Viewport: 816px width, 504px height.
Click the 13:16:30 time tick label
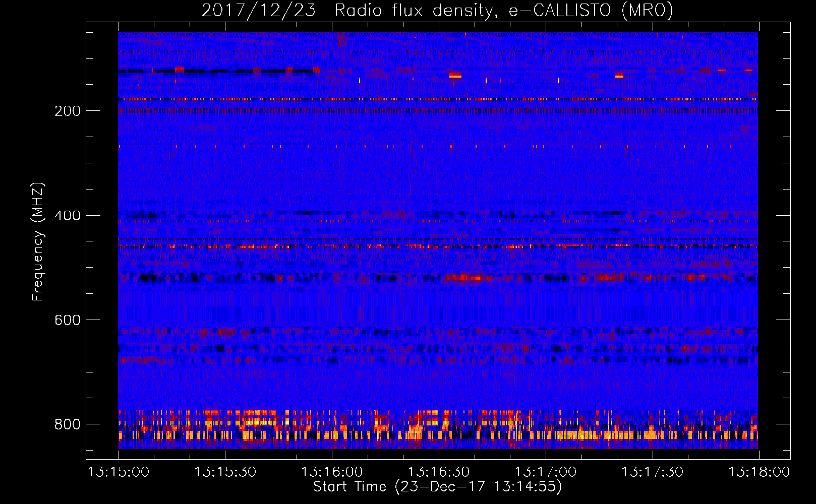(x=439, y=472)
